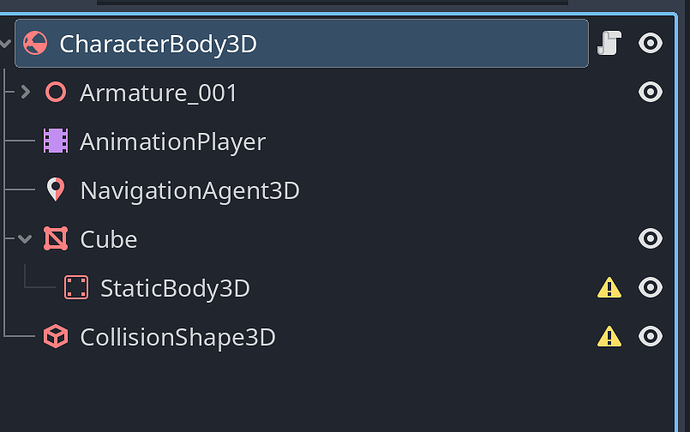The image size is (690, 432).
Task: Click the StaticBody3D node icon
Action: click(x=76, y=287)
